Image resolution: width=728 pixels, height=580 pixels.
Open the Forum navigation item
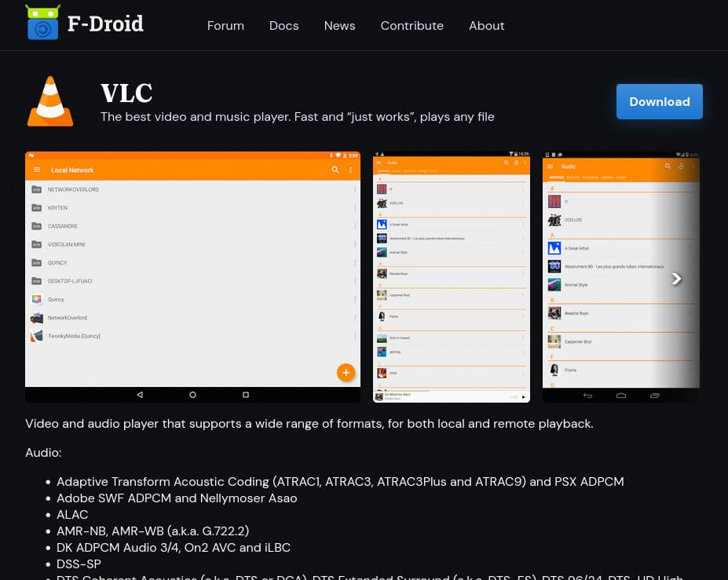pyautogui.click(x=225, y=26)
